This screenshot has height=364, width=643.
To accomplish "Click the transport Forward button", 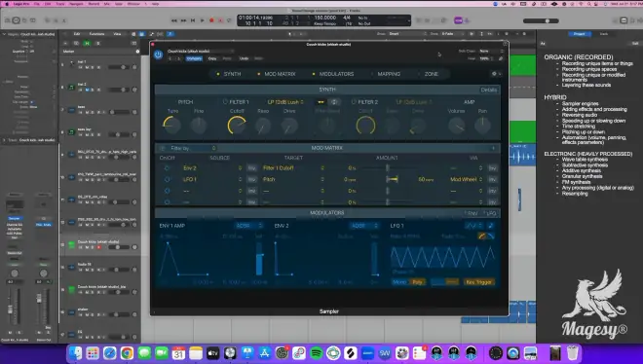I will (183, 20).
